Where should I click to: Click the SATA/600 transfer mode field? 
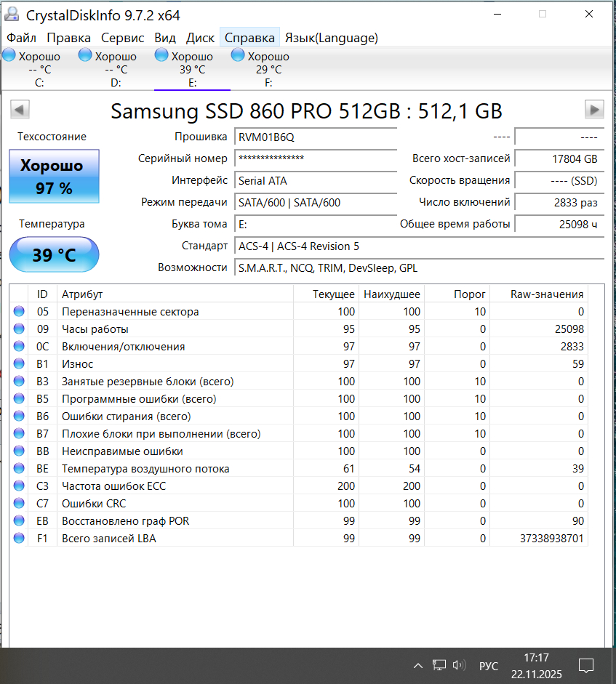coord(316,202)
